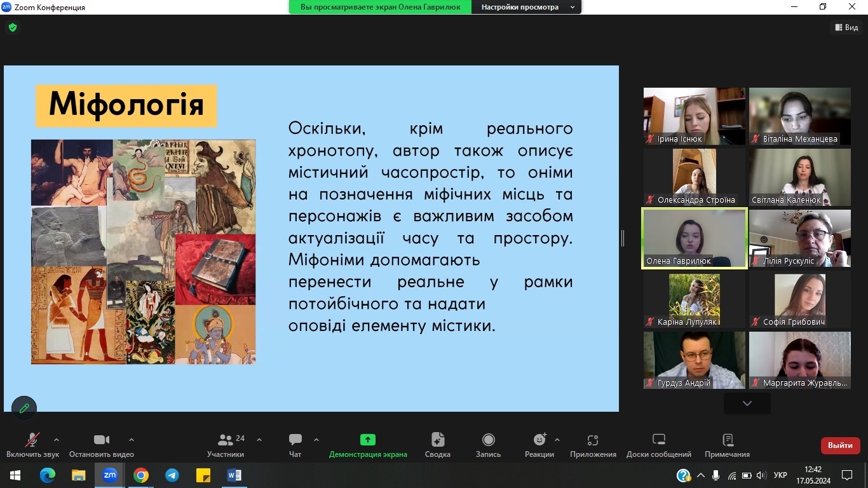868x488 pixels.
Task: Stop camera with Остановить видео button
Action: [x=102, y=445]
